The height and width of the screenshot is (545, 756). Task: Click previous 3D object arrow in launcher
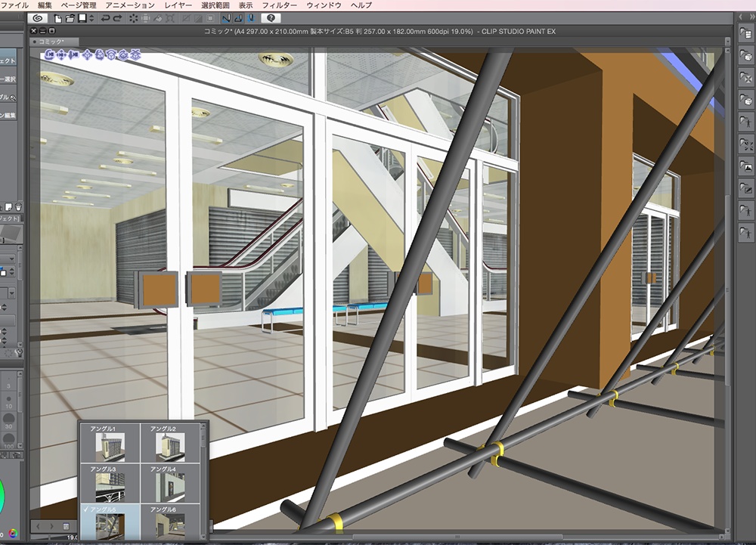[39, 526]
